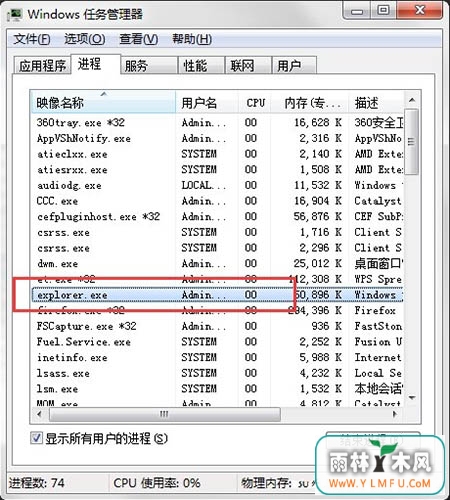Click the 25,012 K memory value

point(318,264)
